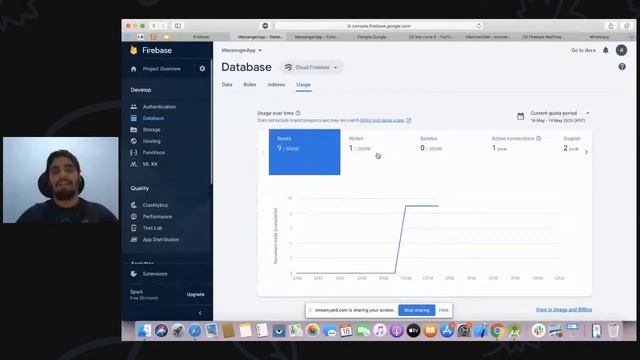Open View in Usage and Billing link
The width and height of the screenshot is (640, 360).
[564, 309]
